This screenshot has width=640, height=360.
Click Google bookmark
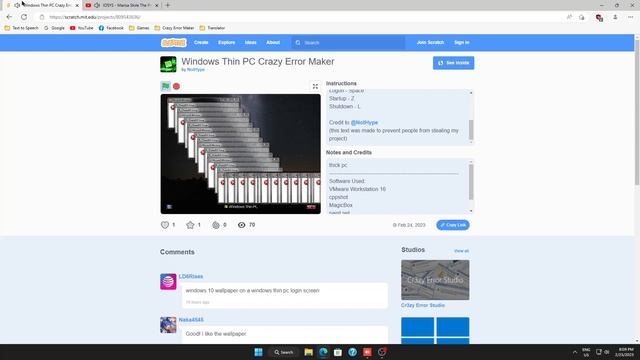point(54,28)
